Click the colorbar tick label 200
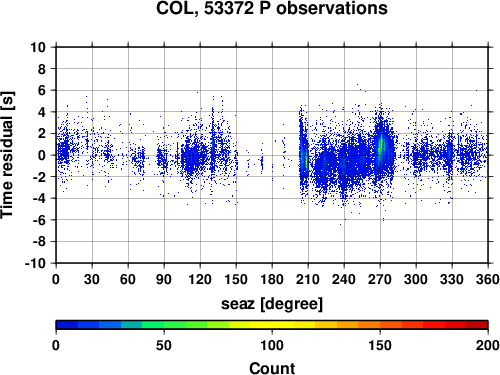The height and width of the screenshot is (375, 500). (488, 345)
